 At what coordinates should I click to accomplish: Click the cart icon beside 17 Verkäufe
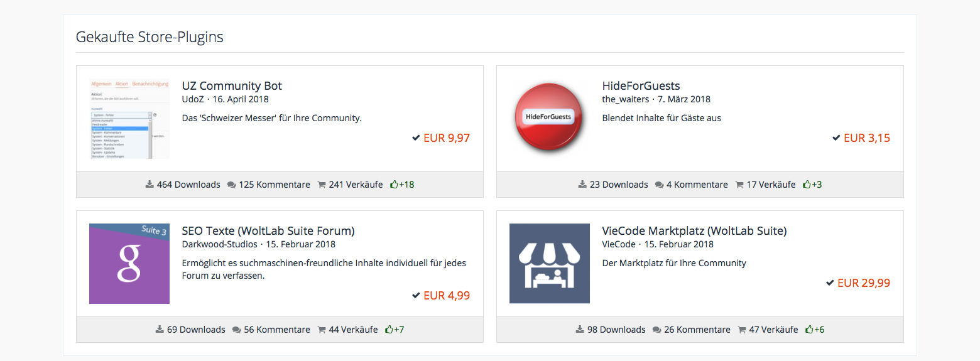739,185
